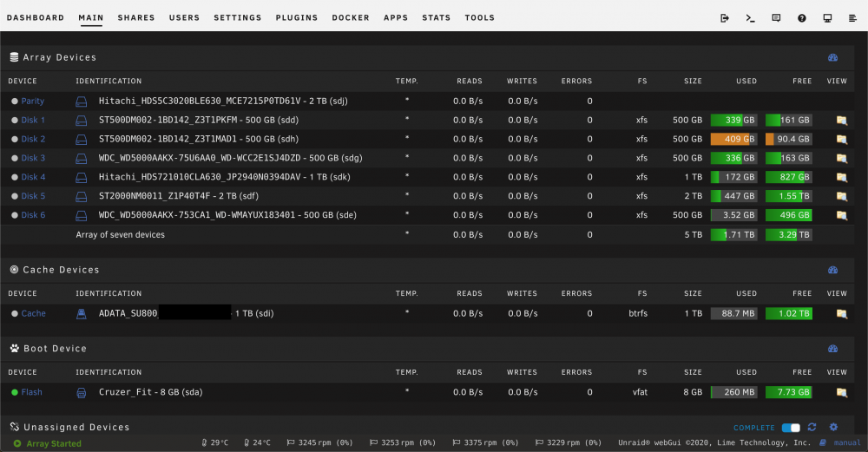Open the USERS tab
Image resolution: width=868 pixels, height=452 pixels.
click(x=184, y=17)
